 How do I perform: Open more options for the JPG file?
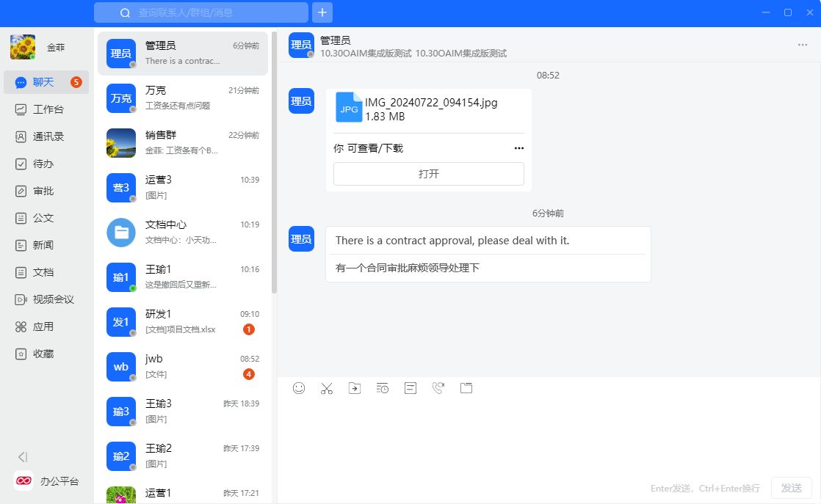point(519,148)
